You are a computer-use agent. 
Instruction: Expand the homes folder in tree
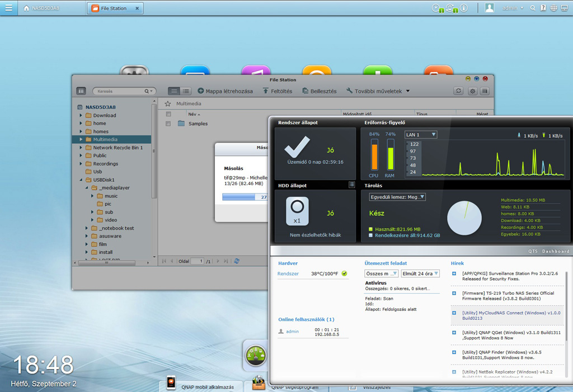pos(81,131)
